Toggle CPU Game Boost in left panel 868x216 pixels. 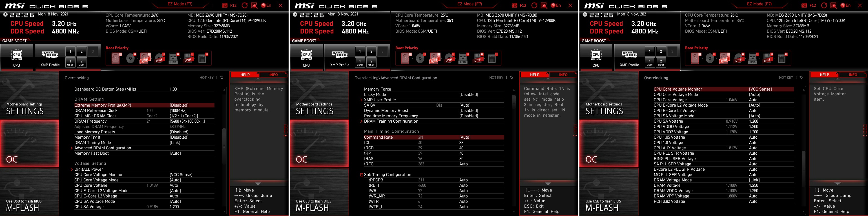coord(17,57)
